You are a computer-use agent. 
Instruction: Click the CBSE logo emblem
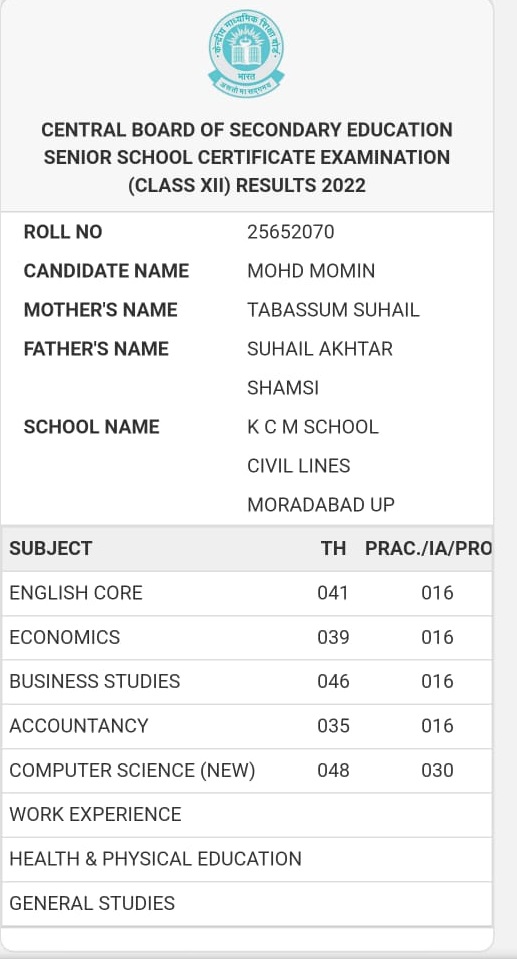(246, 53)
